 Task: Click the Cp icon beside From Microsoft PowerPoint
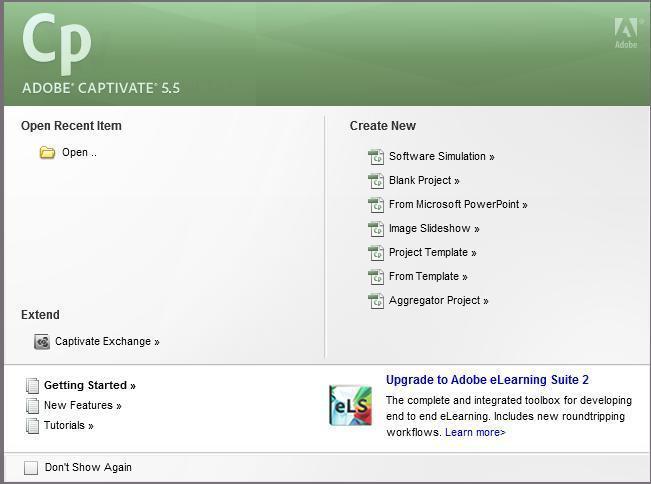[x=376, y=205]
